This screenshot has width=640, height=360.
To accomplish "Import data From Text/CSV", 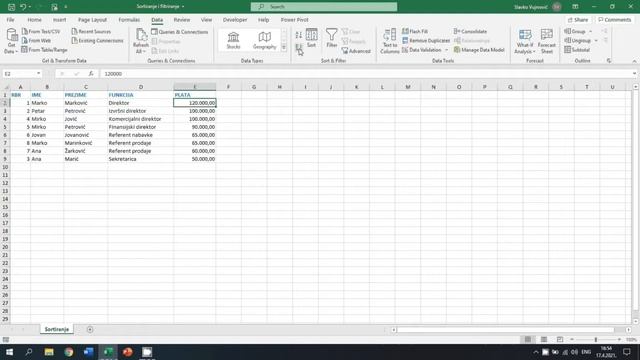I will [41, 31].
